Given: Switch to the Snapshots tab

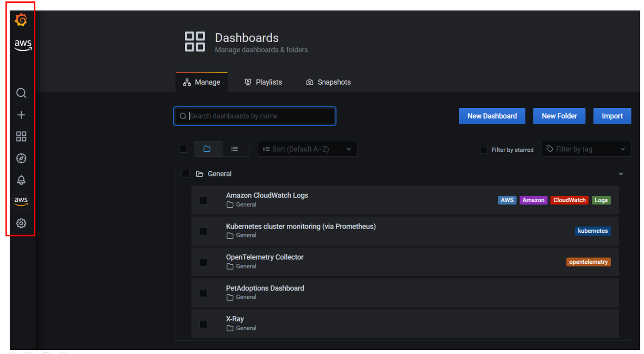Looking at the screenshot, I should pos(328,82).
